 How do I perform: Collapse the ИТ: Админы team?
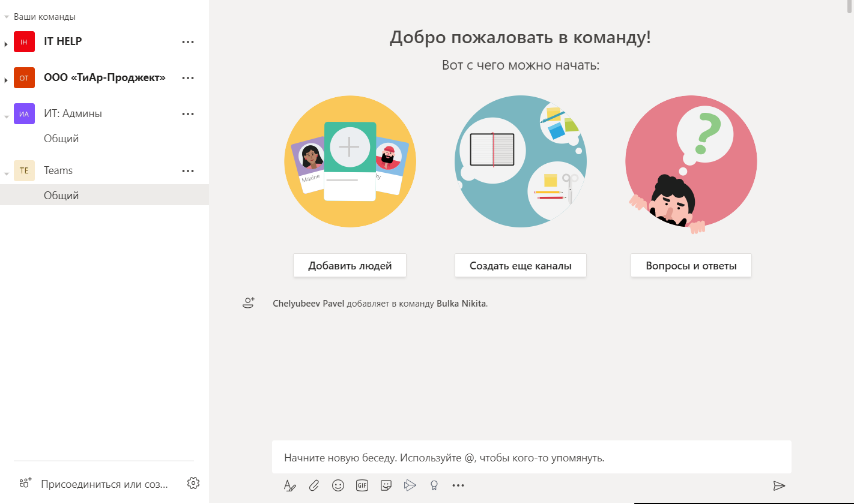point(7,116)
